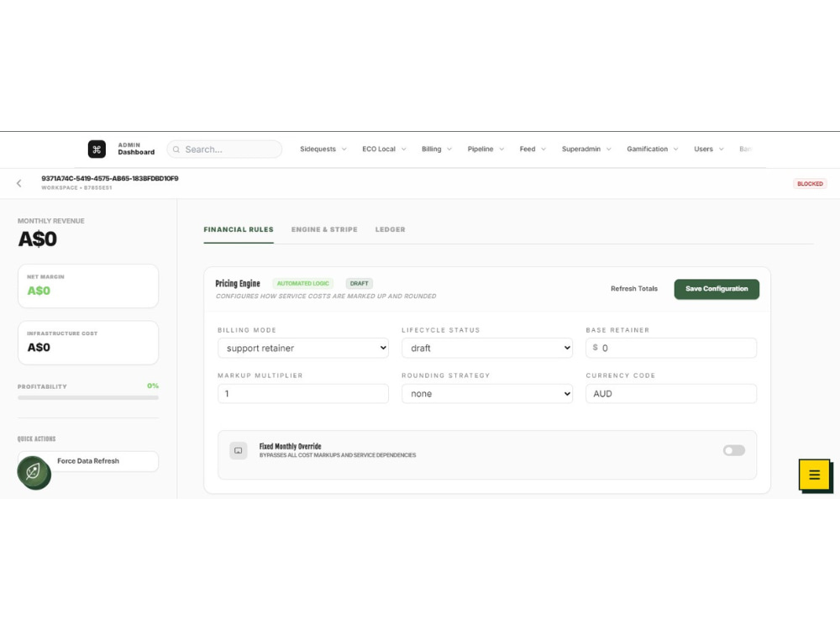Switch to the Financial Rules tab
The height and width of the screenshot is (630, 840).
(x=239, y=229)
